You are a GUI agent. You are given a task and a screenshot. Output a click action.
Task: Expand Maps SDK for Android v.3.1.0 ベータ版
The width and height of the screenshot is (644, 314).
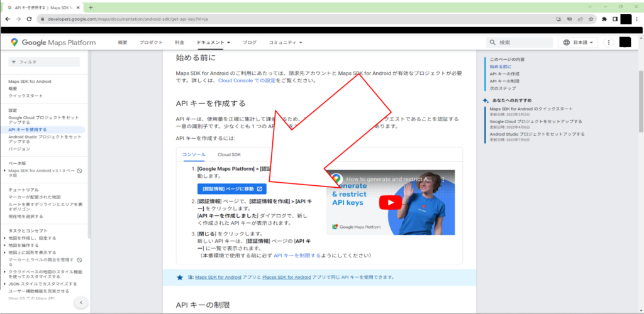[4, 171]
